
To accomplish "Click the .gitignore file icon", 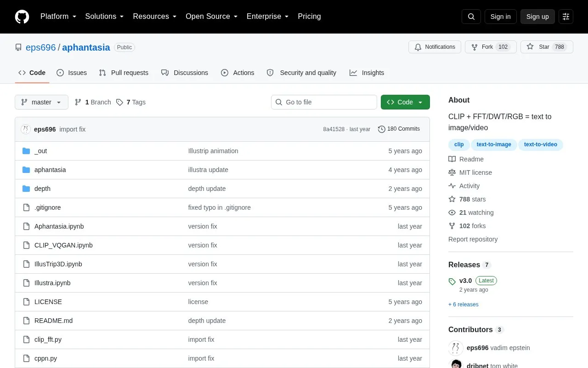I will 26,207.
